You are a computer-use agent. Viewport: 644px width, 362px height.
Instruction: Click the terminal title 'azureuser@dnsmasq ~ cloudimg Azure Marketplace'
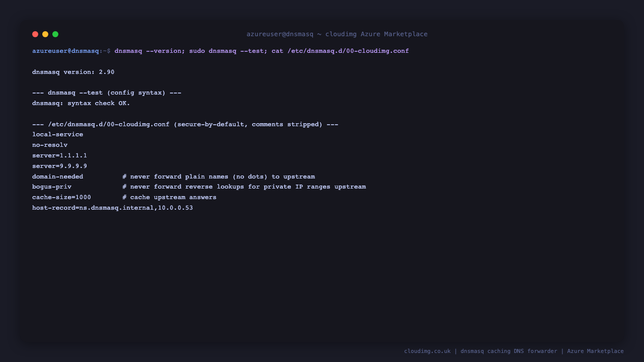point(337,34)
